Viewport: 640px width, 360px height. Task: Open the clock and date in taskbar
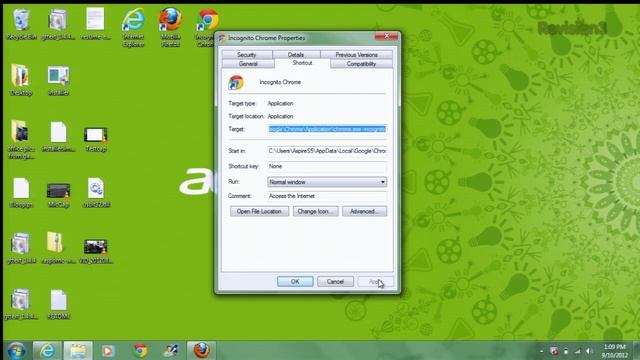click(x=614, y=351)
